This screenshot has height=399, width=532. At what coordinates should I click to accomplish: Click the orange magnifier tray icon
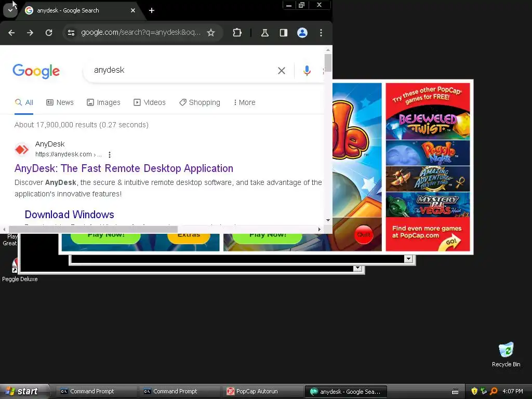[x=494, y=391]
